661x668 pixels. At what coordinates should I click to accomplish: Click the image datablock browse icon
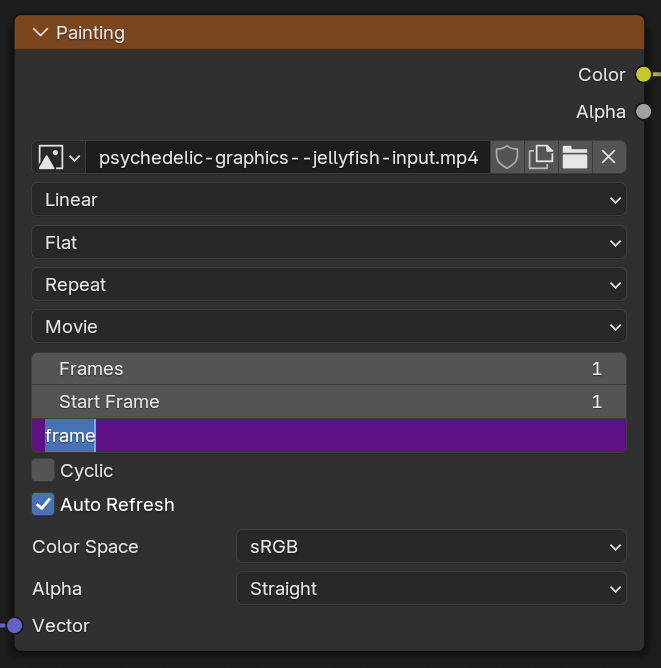point(59,157)
